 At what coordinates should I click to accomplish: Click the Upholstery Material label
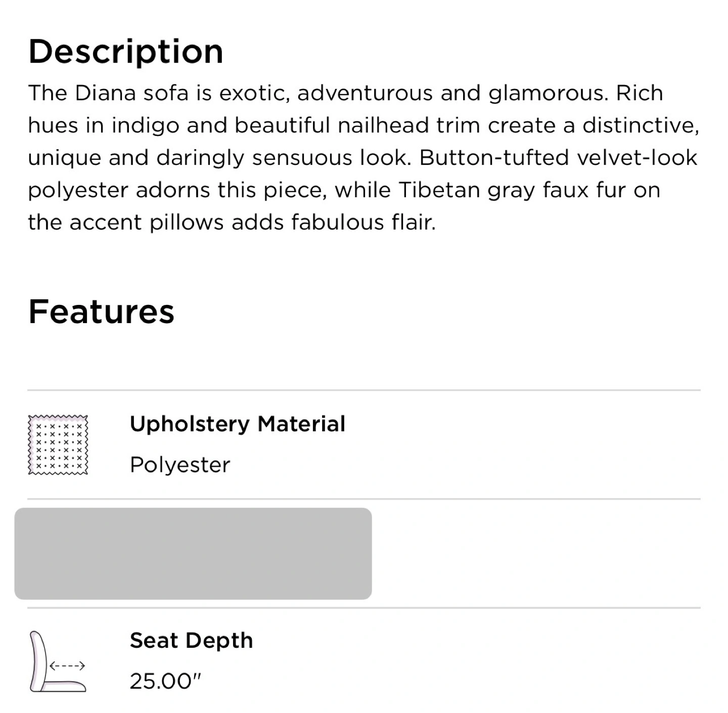[238, 424]
